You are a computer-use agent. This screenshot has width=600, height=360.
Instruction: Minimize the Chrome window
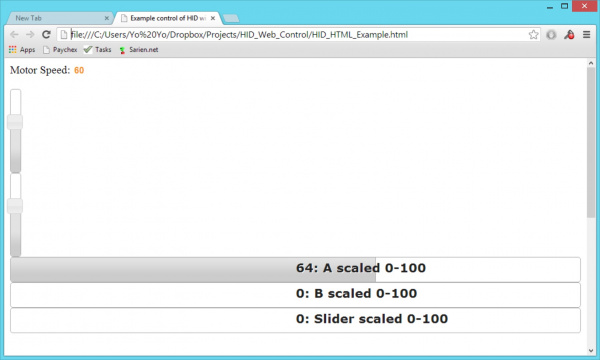coord(550,7)
